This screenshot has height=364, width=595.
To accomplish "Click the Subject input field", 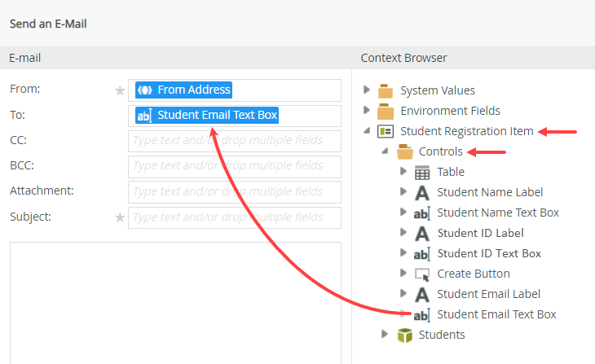I will 235,217.
